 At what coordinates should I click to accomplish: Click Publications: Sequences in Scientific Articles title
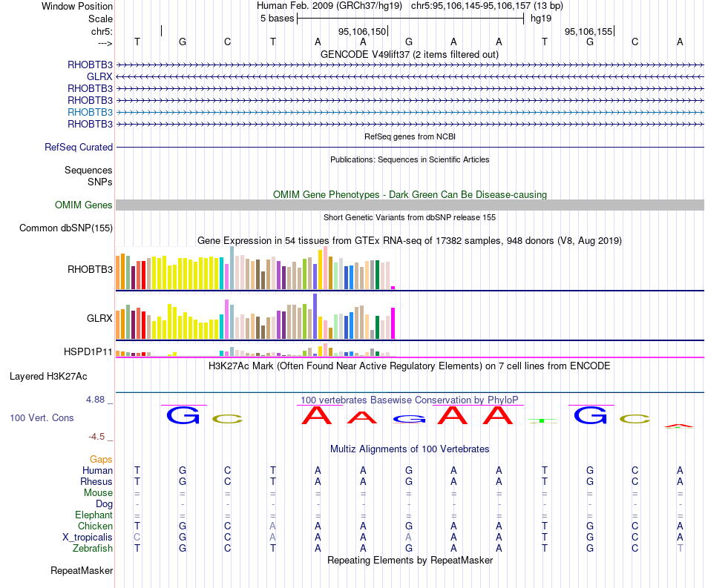410,159
